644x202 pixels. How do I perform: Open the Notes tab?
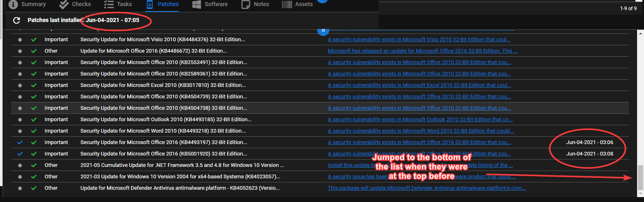(256, 4)
